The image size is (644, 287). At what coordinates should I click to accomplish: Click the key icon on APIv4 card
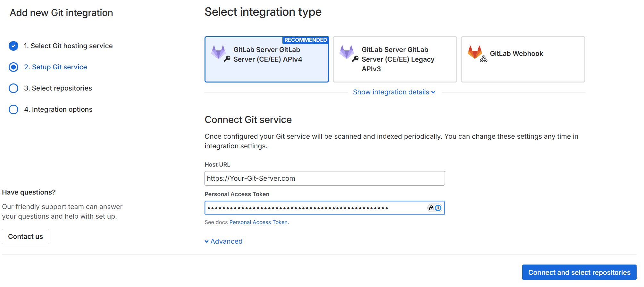(x=227, y=59)
